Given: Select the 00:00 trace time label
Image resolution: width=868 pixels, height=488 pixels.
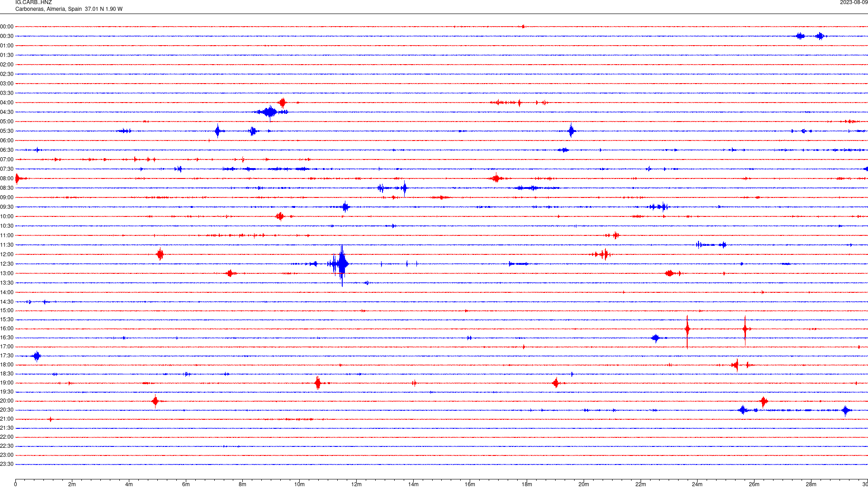Looking at the screenshot, I should 7,27.
